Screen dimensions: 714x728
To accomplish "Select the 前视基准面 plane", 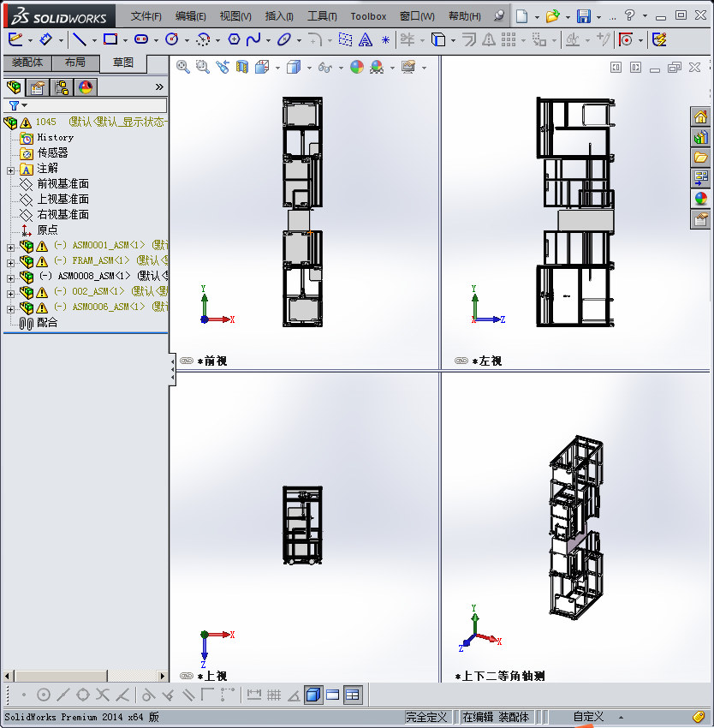I will click(63, 184).
